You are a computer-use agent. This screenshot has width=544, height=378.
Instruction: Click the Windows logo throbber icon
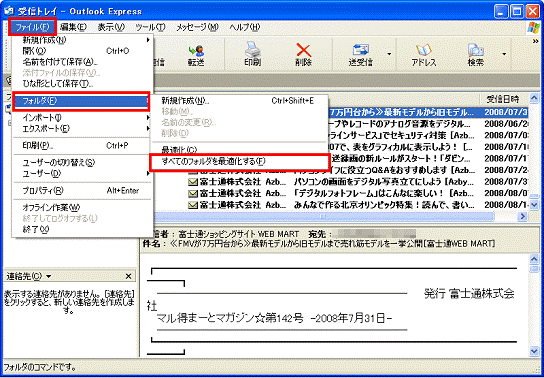pos(533,27)
